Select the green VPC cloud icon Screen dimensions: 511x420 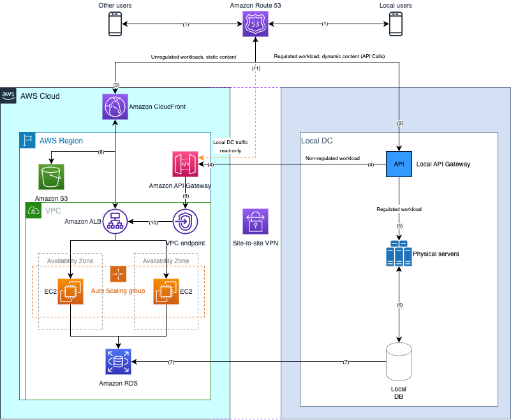coord(34,210)
